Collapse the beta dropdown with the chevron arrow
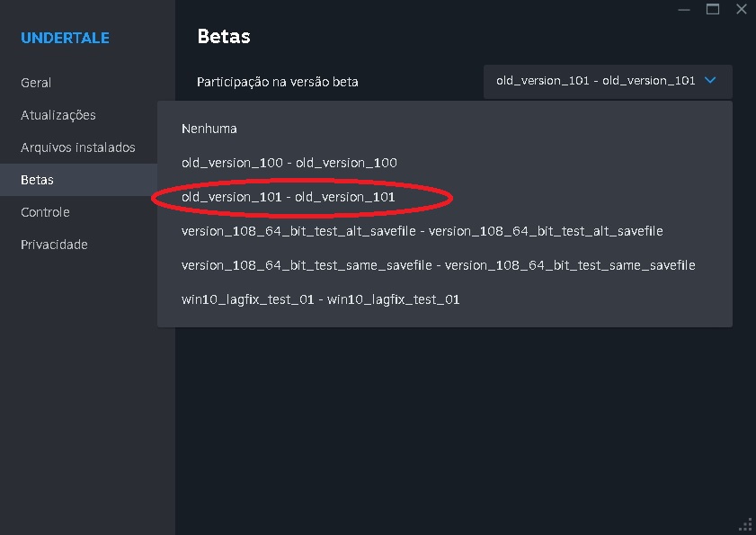This screenshot has height=535, width=756. pyautogui.click(x=710, y=81)
